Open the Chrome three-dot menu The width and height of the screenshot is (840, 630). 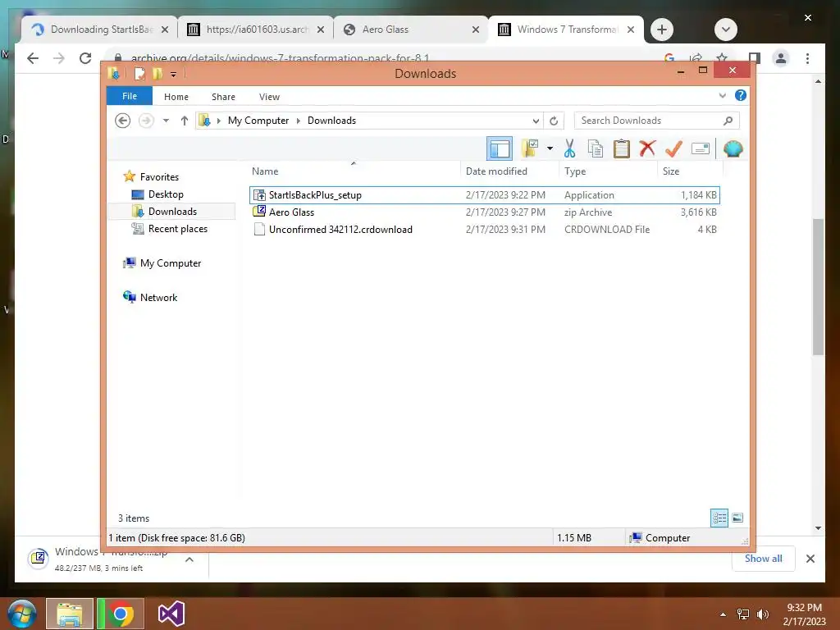click(807, 58)
